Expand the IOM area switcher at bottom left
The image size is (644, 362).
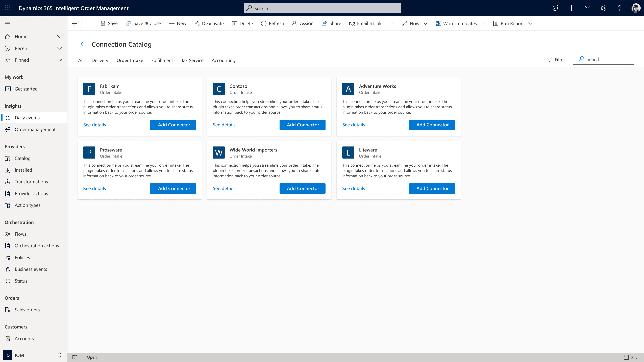[x=60, y=355]
